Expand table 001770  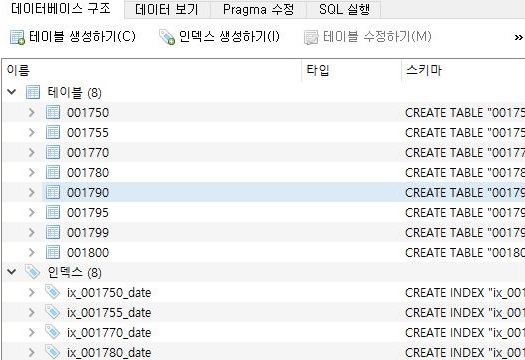pyautogui.click(x=31, y=152)
